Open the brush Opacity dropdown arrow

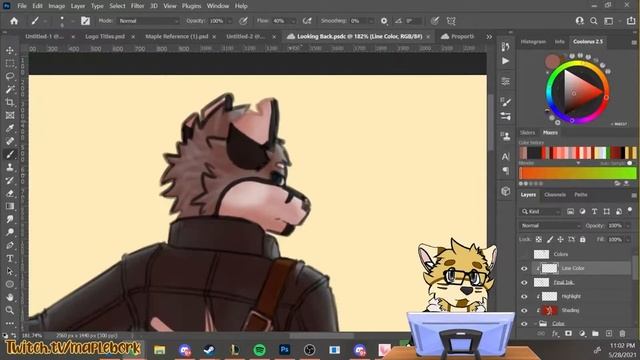point(229,21)
